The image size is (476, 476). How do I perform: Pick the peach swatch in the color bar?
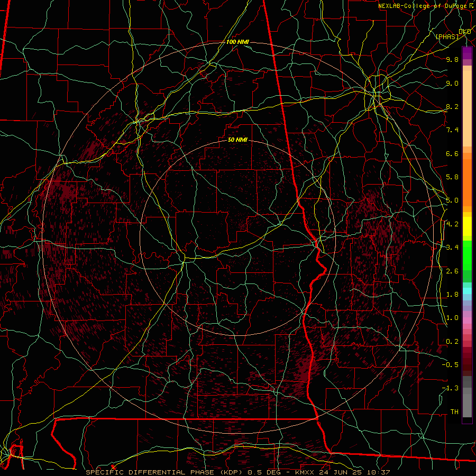(x=467, y=109)
